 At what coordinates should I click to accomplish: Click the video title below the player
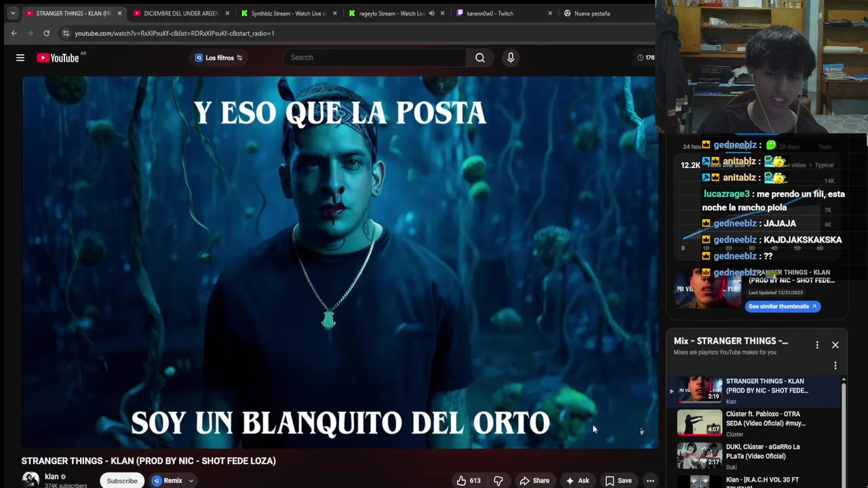[x=149, y=461]
